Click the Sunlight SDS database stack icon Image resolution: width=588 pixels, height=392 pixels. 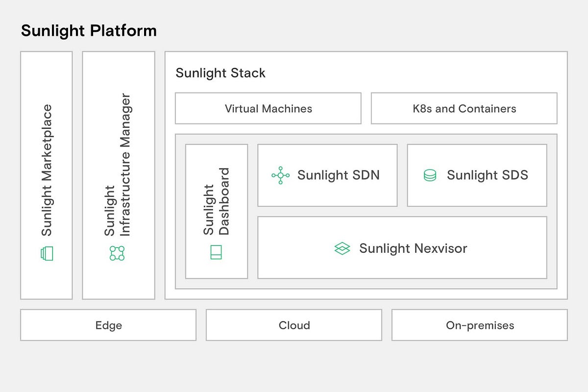tap(430, 175)
